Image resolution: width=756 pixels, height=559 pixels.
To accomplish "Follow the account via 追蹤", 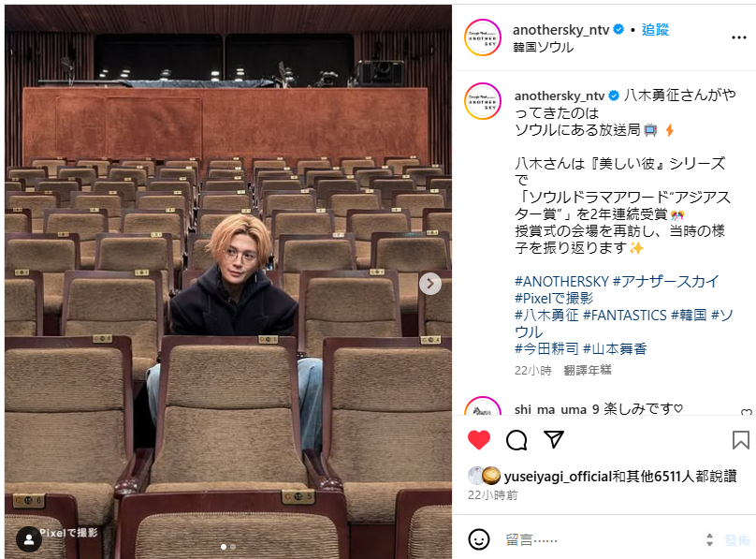I will 655,30.
